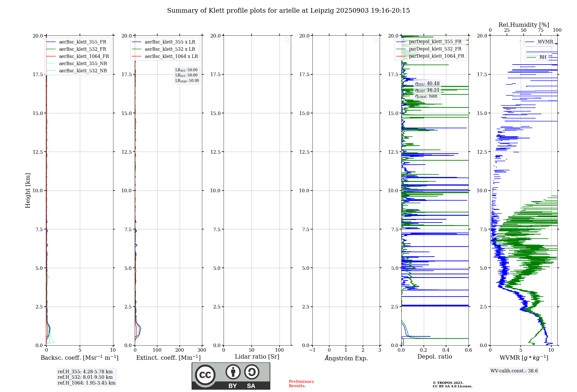Click the blue aerBsc_klett_355_FR legend line
Image resolution: width=577 pixels, height=392 pixels.
click(51, 42)
